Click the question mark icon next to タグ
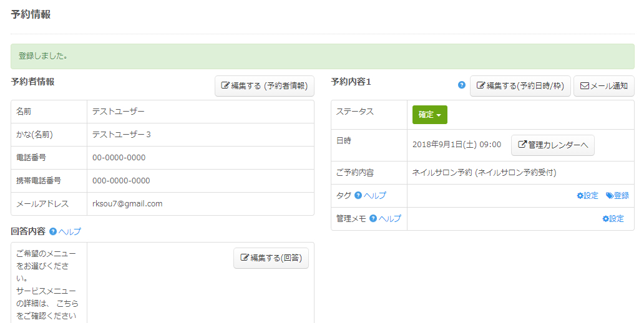The width and height of the screenshot is (644, 323). (358, 195)
